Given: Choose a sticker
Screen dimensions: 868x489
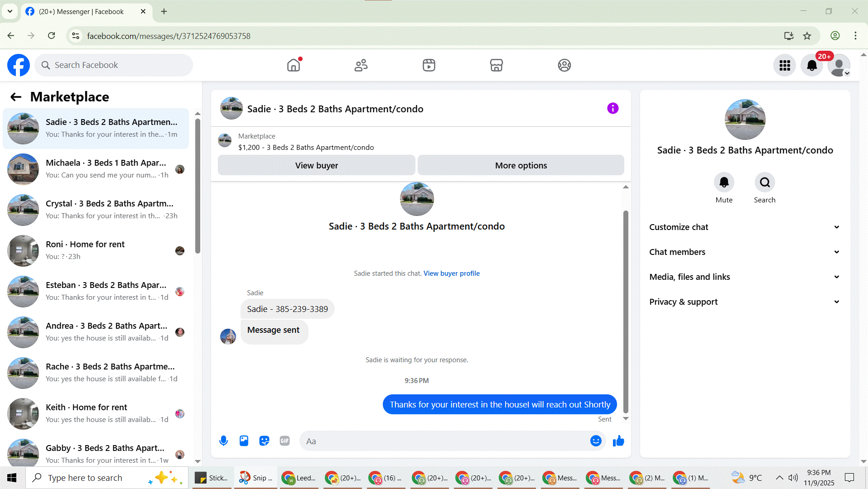Looking at the screenshot, I should (265, 441).
